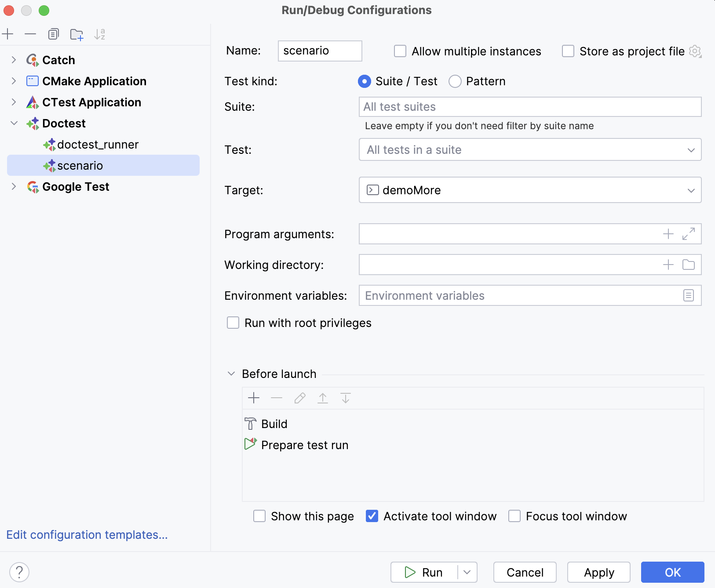Add a new Before launch task
The image size is (715, 588).
[x=254, y=398]
